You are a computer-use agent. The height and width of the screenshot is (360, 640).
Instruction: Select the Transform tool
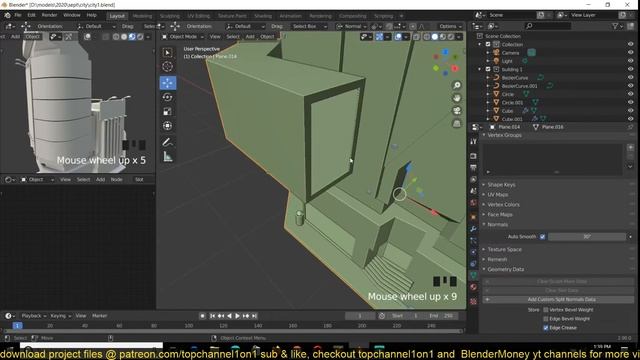(x=167, y=126)
